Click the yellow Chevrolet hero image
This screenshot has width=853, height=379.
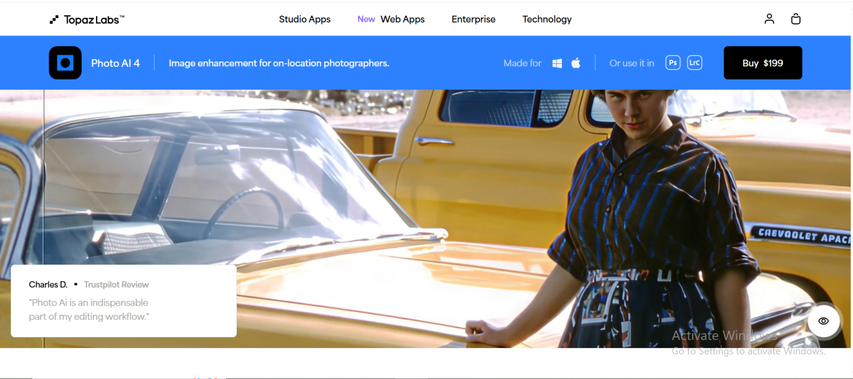pyautogui.click(x=426, y=219)
